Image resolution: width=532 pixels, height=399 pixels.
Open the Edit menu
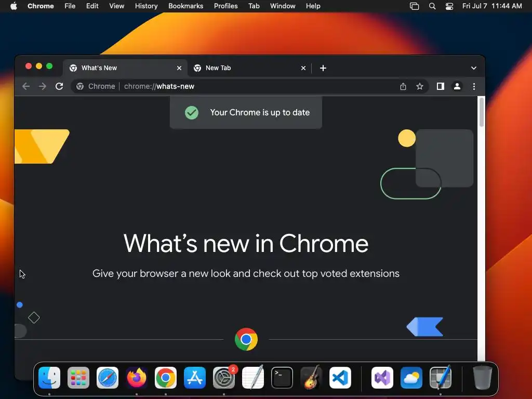[x=92, y=6]
